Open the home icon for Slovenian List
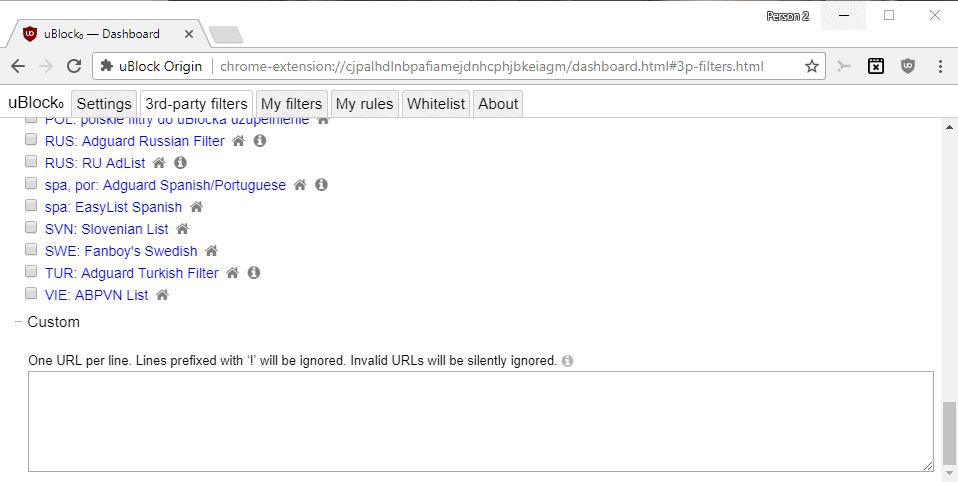 point(182,229)
